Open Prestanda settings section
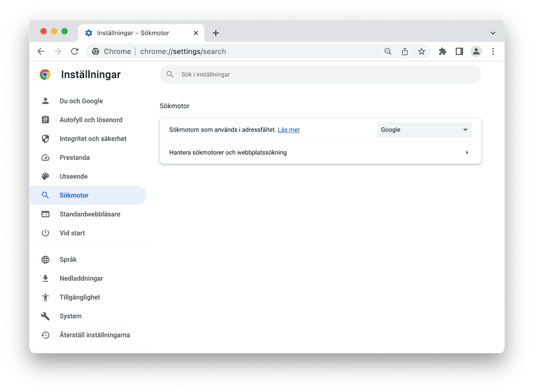This screenshot has width=534, height=392. click(x=88, y=158)
